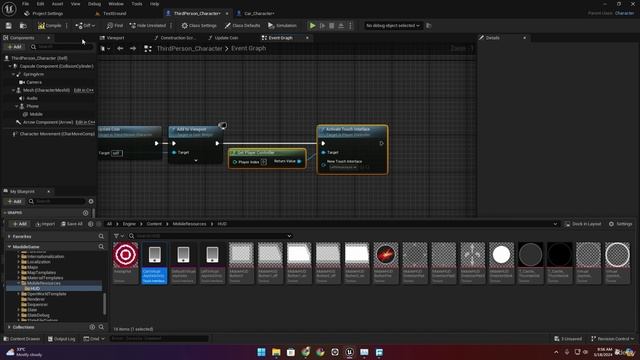Click Engine in the breadcrumb path
This screenshot has height=360, width=640.
tap(129, 224)
